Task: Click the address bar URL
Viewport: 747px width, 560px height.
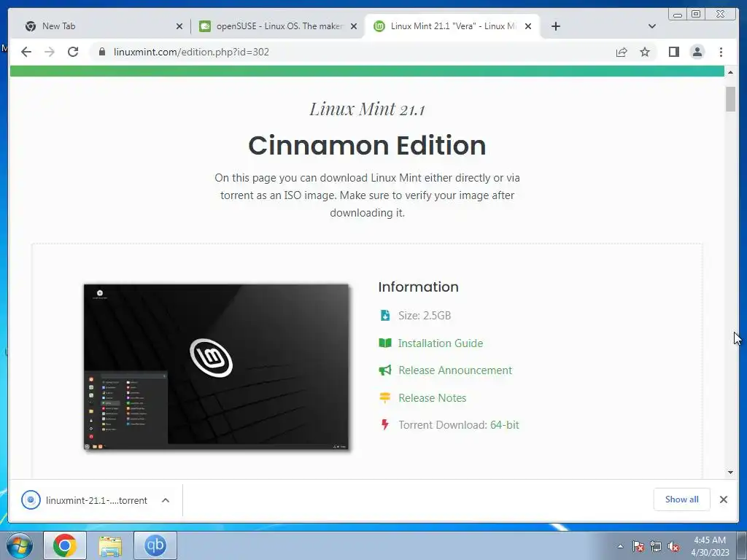Action: click(x=192, y=52)
